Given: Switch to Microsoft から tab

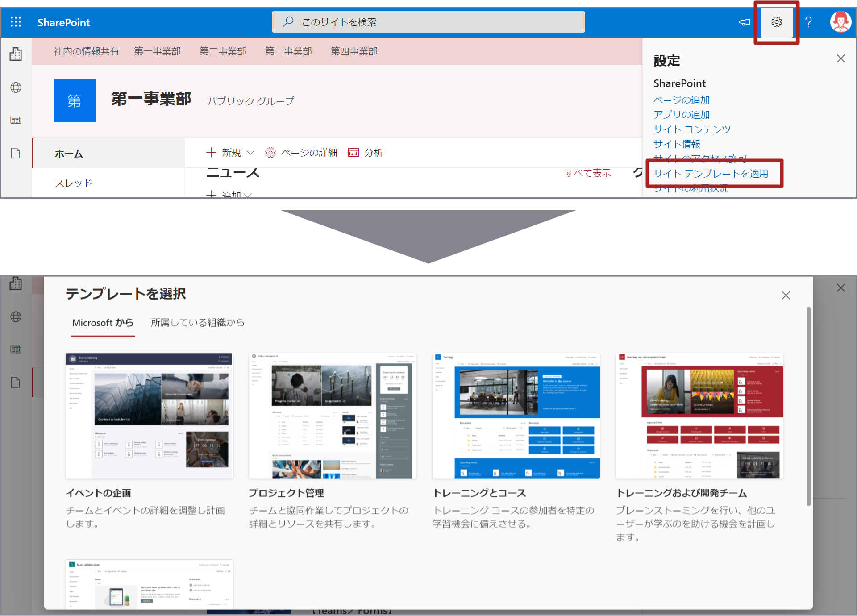Looking at the screenshot, I should click(x=103, y=323).
